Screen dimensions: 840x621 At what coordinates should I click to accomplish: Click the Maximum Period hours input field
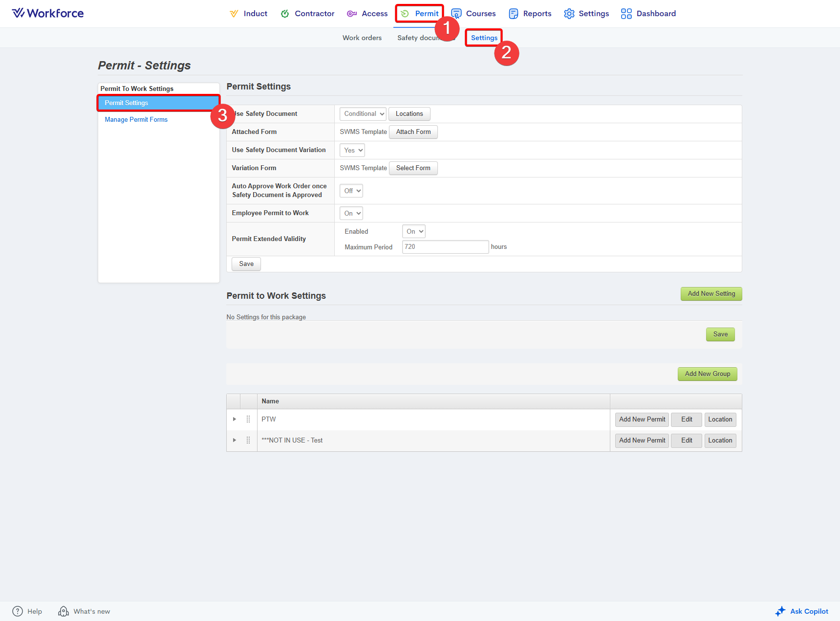coord(445,247)
